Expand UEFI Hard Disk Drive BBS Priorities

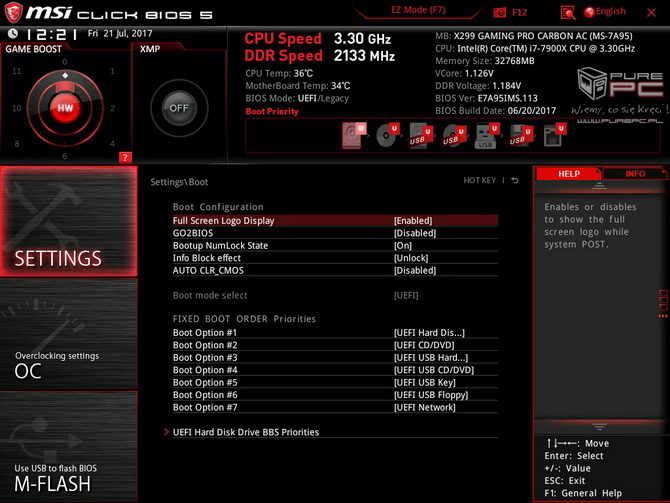point(246,432)
